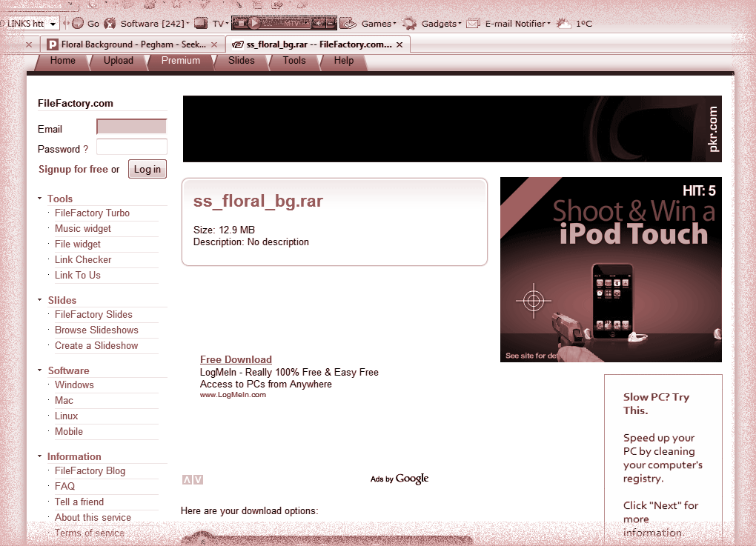
Task: Focus the Email input field
Action: click(131, 127)
